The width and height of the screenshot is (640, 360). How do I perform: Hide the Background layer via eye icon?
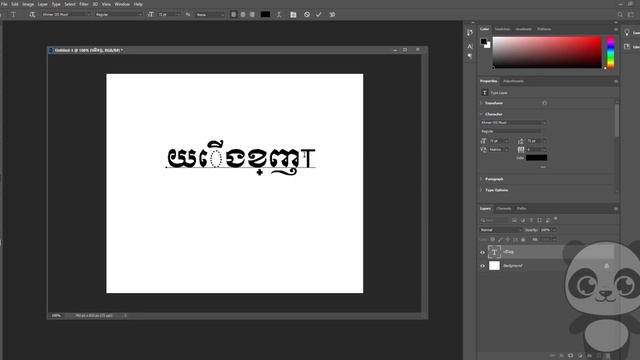[x=482, y=266]
